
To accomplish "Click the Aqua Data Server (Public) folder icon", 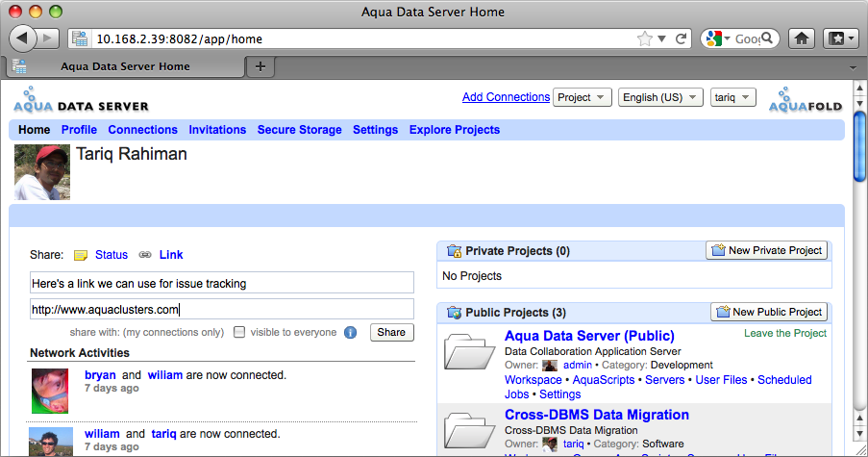I will click(x=469, y=351).
